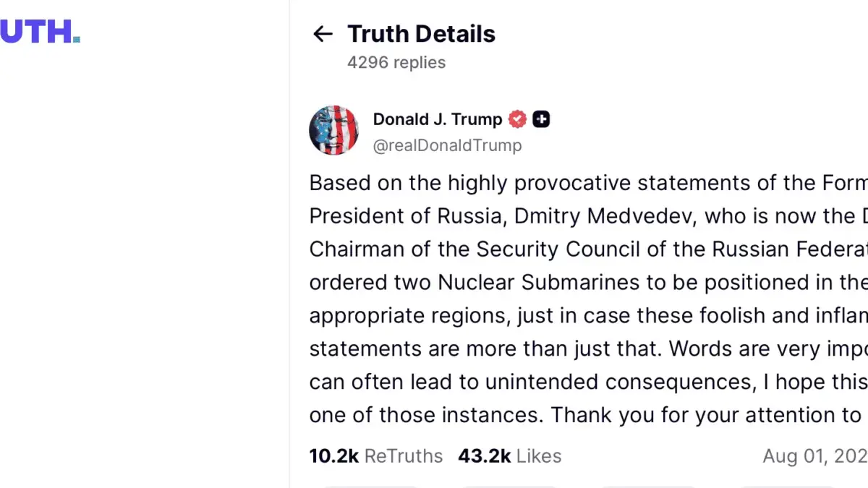The height and width of the screenshot is (488, 868).
Task: Click the Truth Social logo in the corner
Action: 40,32
